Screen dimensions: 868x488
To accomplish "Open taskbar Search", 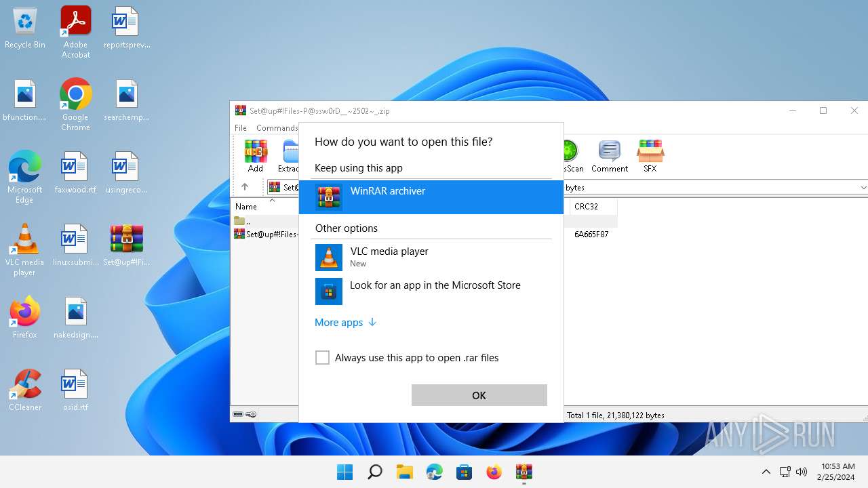I will coord(375,472).
